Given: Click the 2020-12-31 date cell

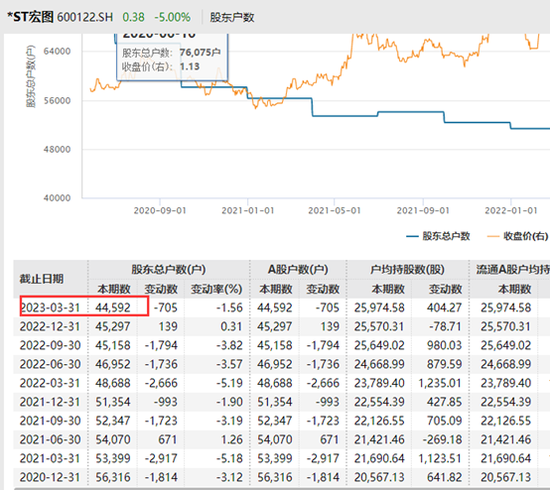Looking at the screenshot, I should coord(50,477).
